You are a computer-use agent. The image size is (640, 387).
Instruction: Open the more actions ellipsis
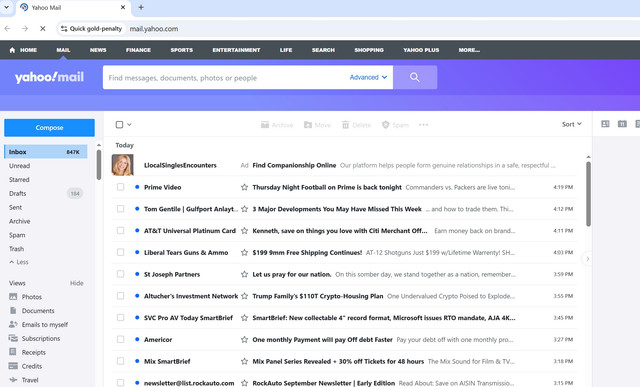pyautogui.click(x=424, y=125)
